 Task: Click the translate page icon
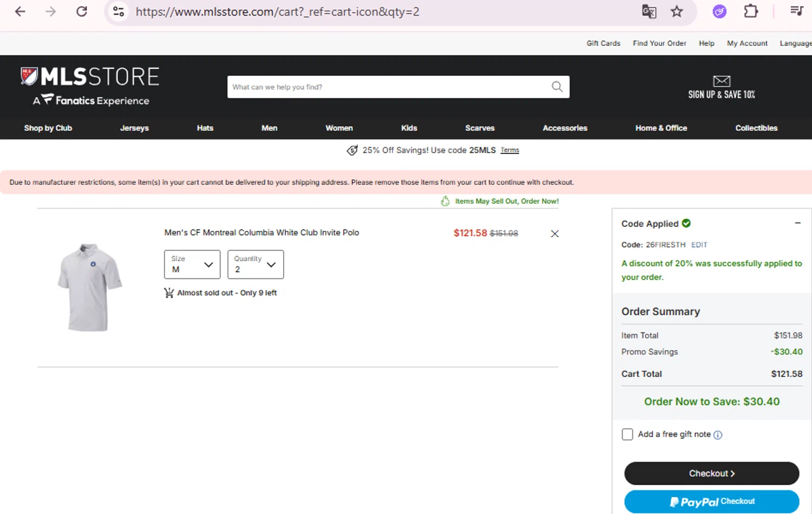click(x=649, y=11)
